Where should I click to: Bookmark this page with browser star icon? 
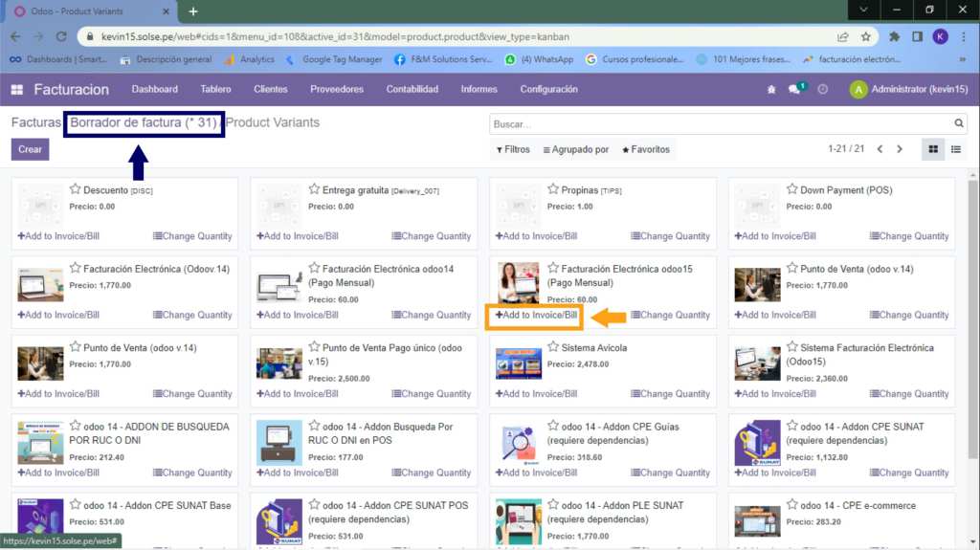865,36
